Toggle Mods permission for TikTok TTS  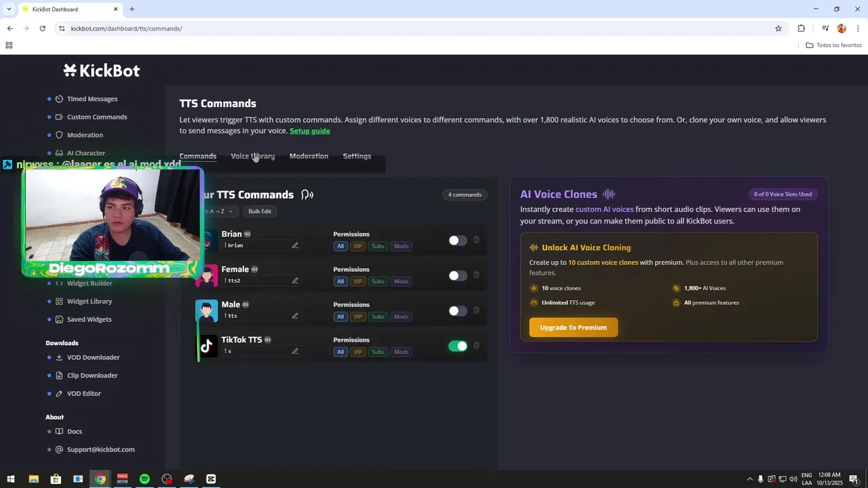tap(401, 352)
